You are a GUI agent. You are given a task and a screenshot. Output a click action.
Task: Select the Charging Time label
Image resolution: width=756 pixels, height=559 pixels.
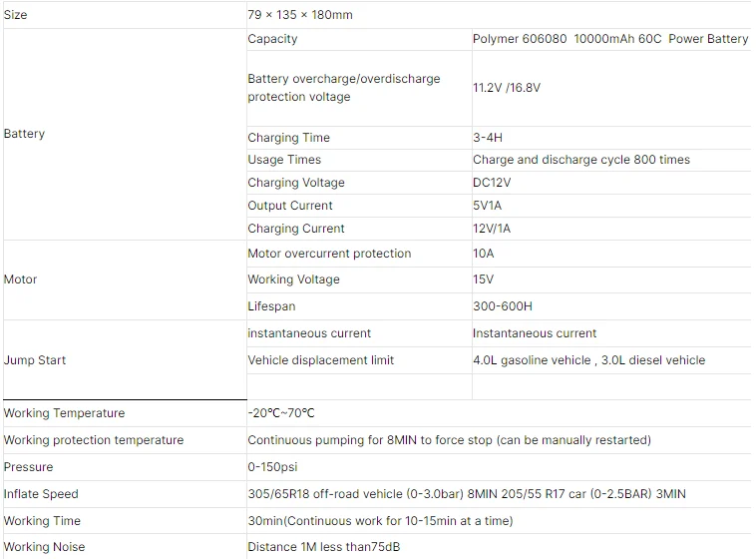(288, 138)
